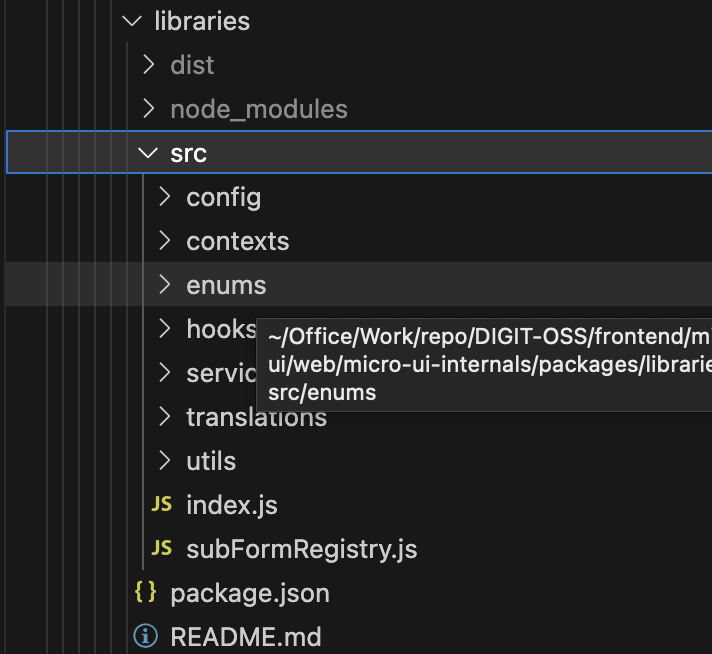Click the JS icon beside subFormRegistry.js
The height and width of the screenshot is (654, 712).
pos(161,549)
